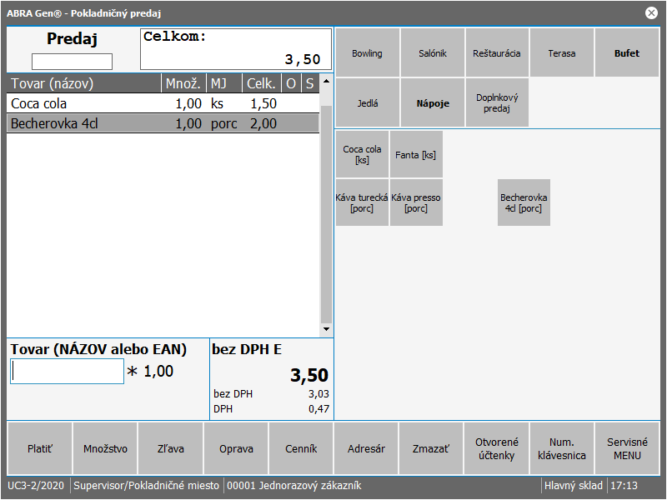Click the Tovar name or EAN input field
This screenshot has width=667, height=500.
tap(67, 371)
